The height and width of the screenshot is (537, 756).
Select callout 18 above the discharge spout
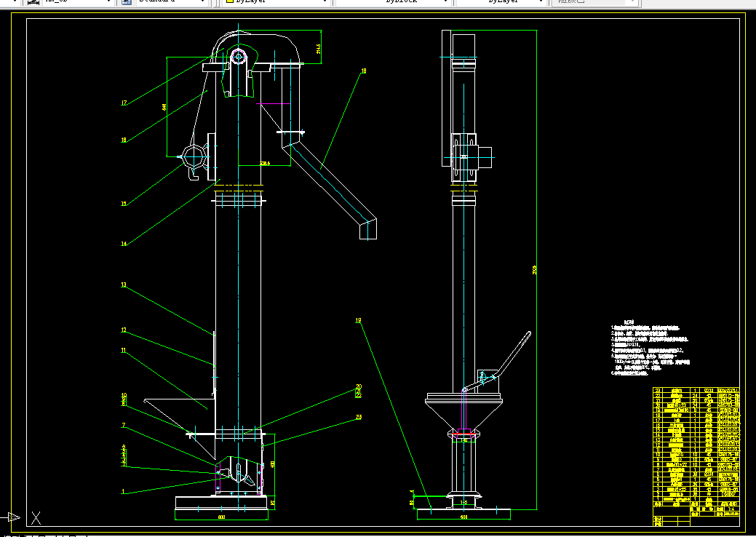(364, 71)
